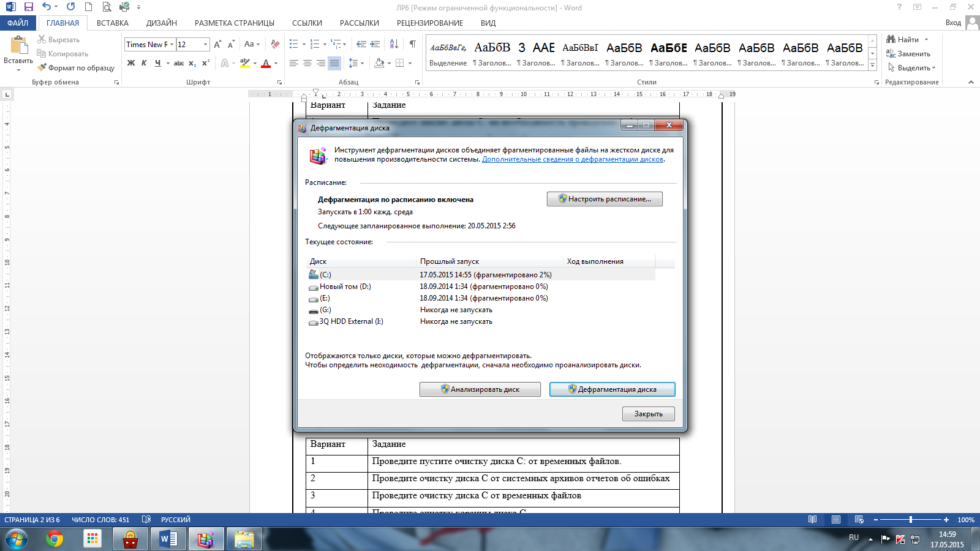Click Анализировать диск button
Viewport: 980px width, 551px height.
tap(480, 389)
